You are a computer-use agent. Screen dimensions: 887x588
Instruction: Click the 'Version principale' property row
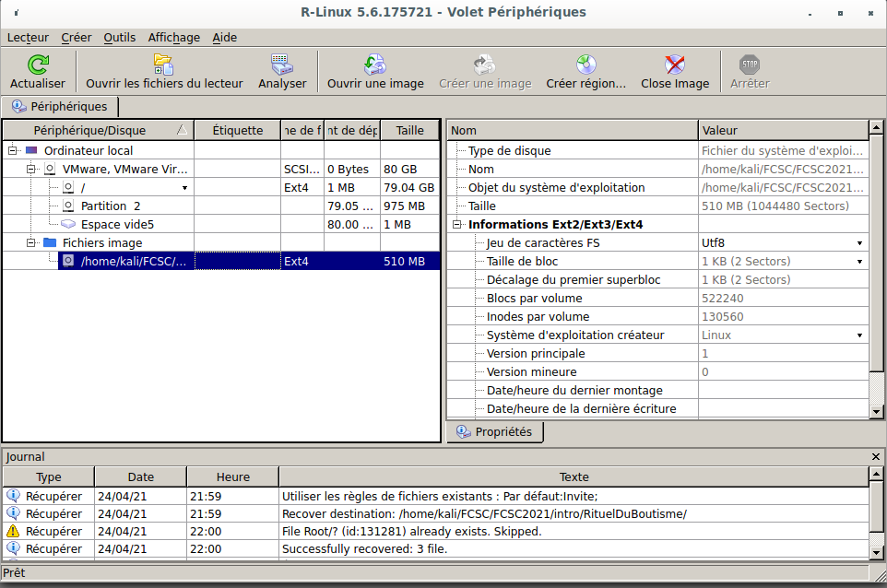658,354
